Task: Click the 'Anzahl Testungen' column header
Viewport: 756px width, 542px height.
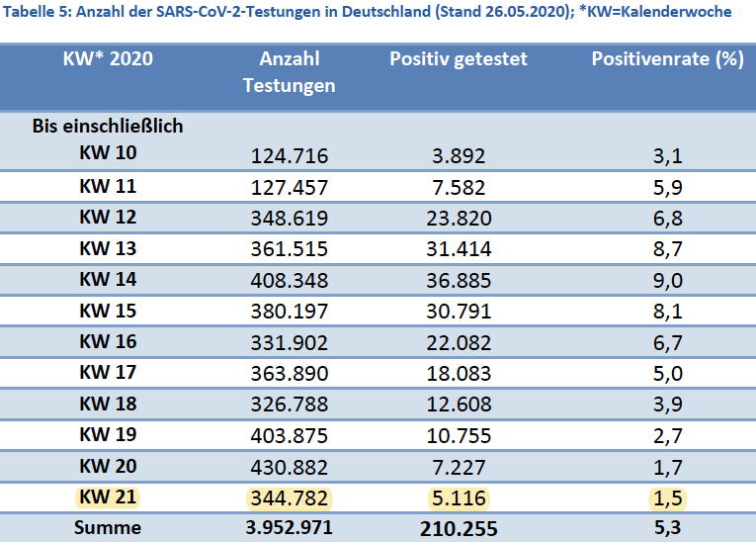Action: tap(289, 72)
